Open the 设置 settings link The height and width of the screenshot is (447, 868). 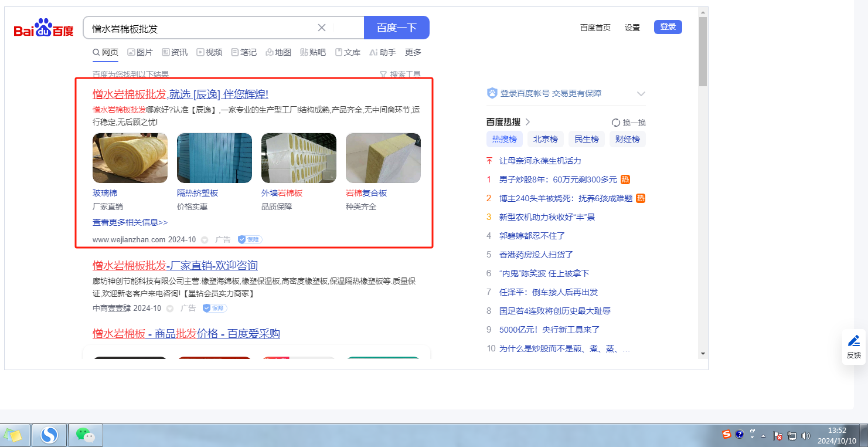(x=632, y=28)
